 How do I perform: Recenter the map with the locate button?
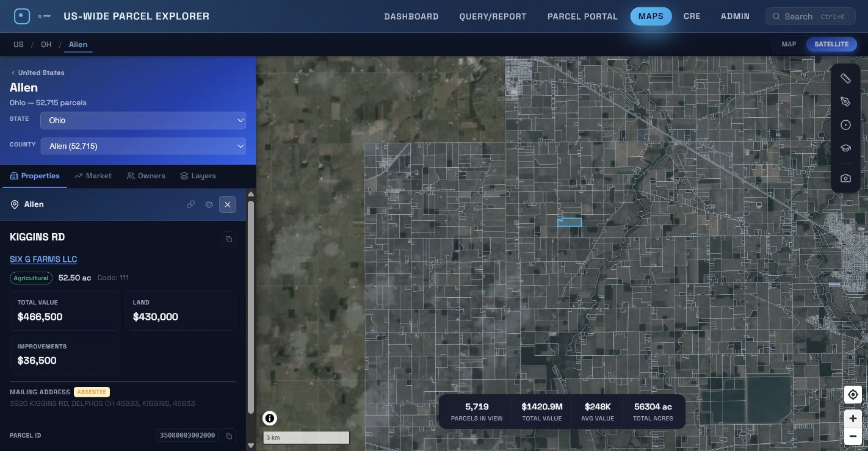coord(853,395)
